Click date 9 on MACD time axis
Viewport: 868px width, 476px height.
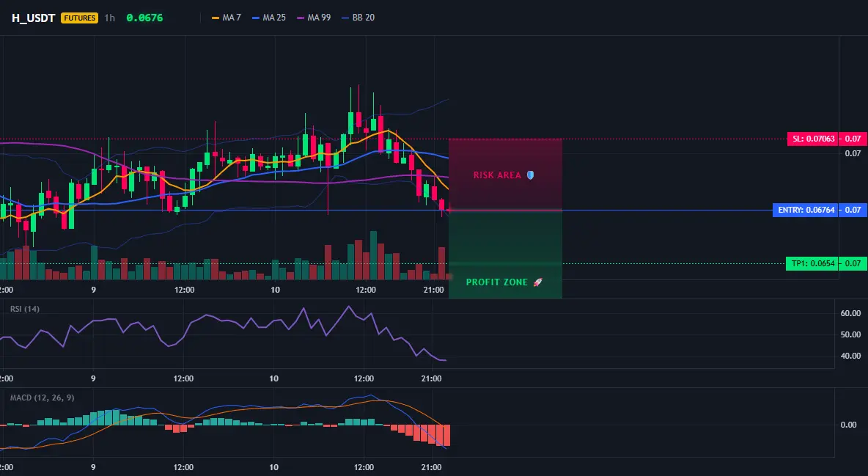coord(93,467)
